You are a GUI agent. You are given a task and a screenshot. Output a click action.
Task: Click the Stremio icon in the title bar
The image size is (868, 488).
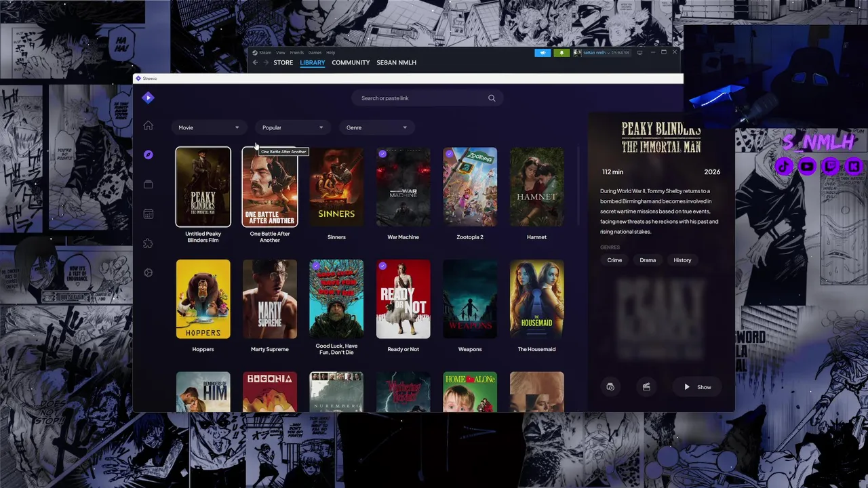pyautogui.click(x=138, y=79)
